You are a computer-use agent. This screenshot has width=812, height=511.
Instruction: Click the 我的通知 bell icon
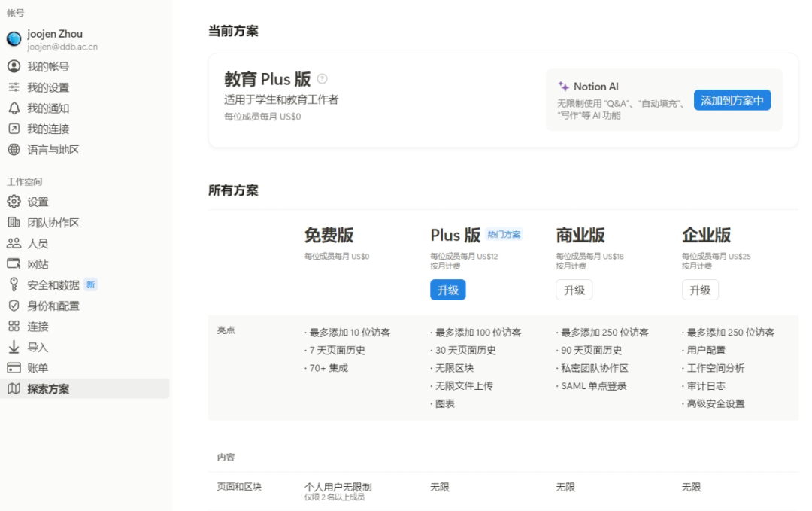click(x=14, y=108)
